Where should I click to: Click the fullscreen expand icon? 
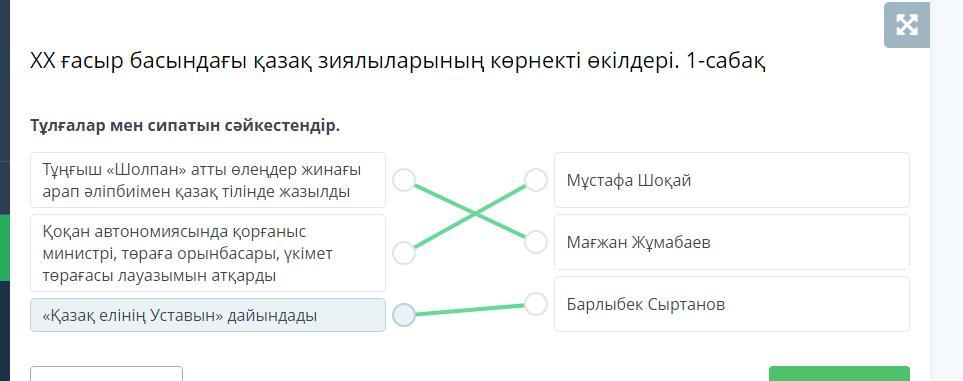pos(906,25)
